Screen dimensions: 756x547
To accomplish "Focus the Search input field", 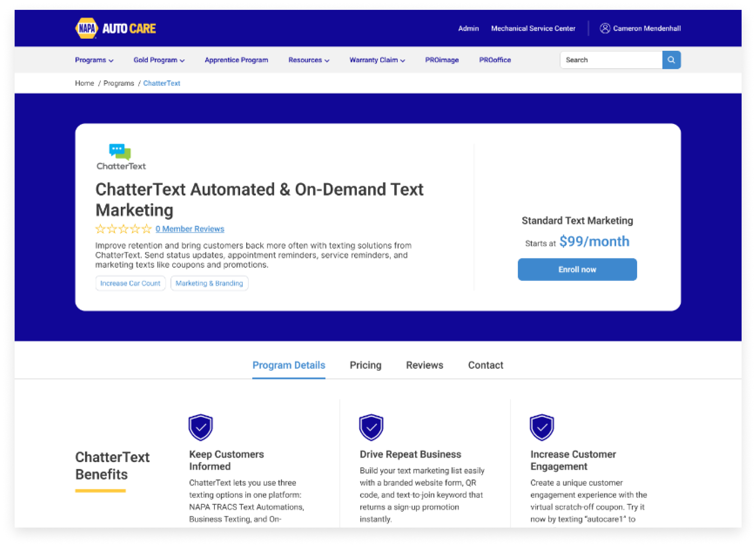I will click(611, 60).
